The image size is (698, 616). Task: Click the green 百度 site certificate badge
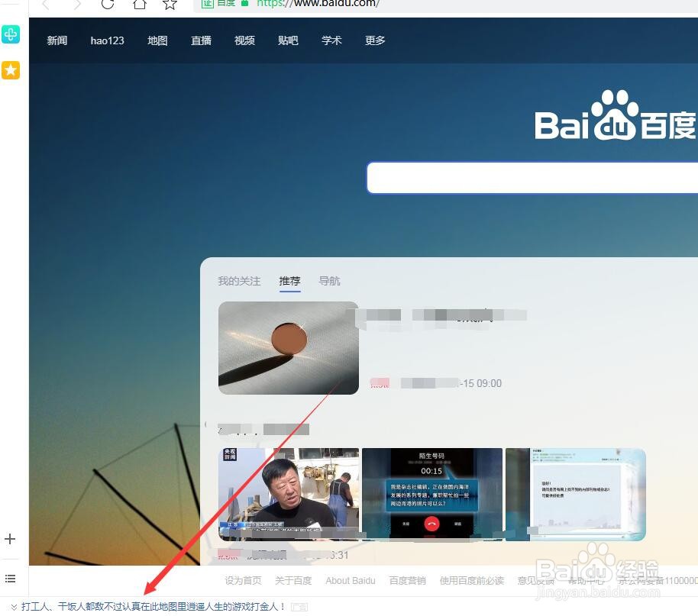tap(218, 4)
